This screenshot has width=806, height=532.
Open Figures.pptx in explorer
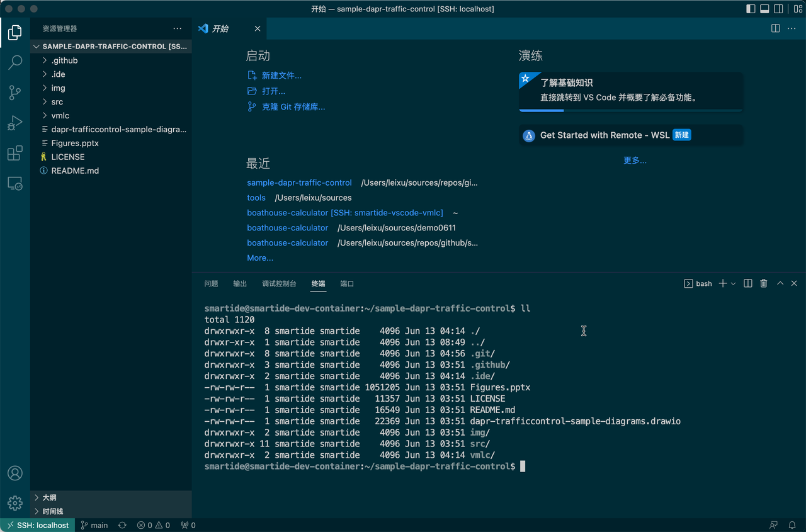pyautogui.click(x=111, y=144)
